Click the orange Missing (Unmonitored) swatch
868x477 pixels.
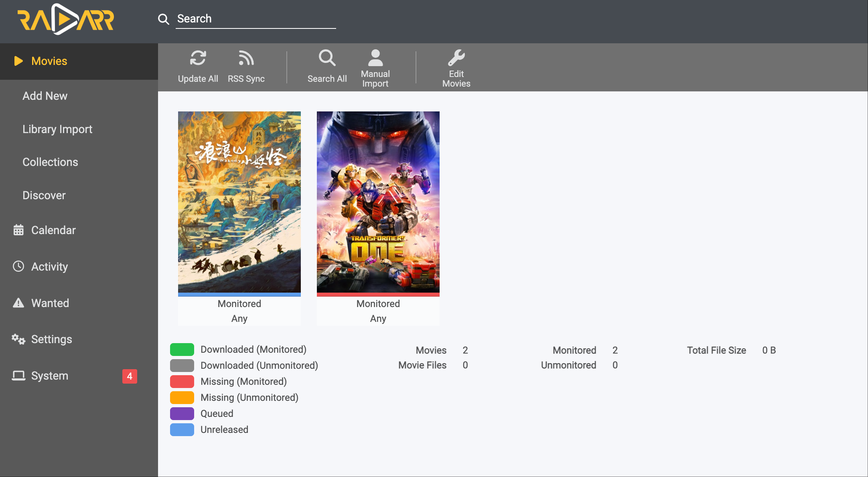point(182,398)
